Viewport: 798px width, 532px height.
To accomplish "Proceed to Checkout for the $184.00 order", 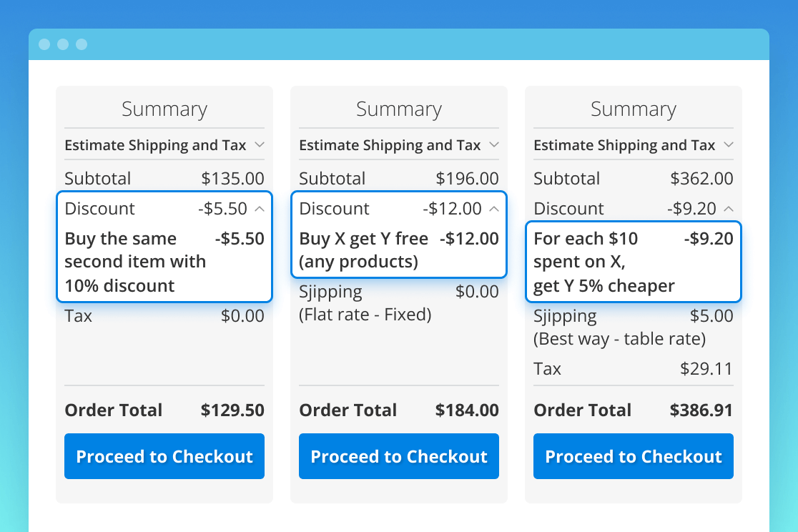I will [399, 456].
